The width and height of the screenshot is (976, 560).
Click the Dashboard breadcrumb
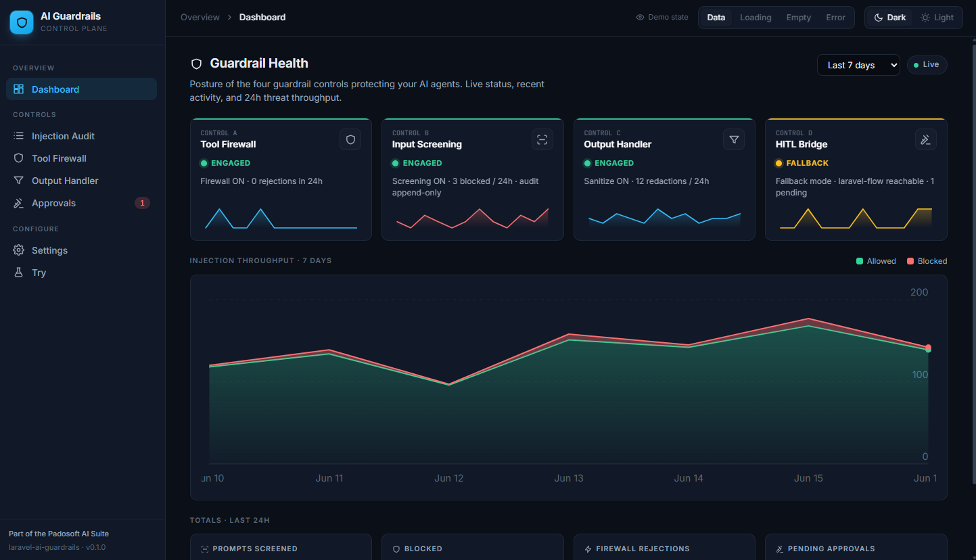pyautogui.click(x=262, y=18)
